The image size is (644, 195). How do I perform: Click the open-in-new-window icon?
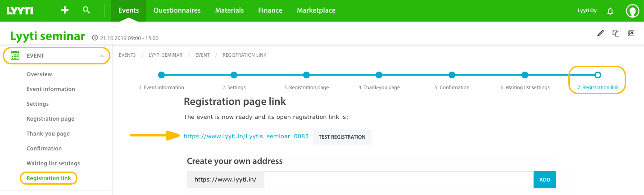pyautogui.click(x=631, y=33)
